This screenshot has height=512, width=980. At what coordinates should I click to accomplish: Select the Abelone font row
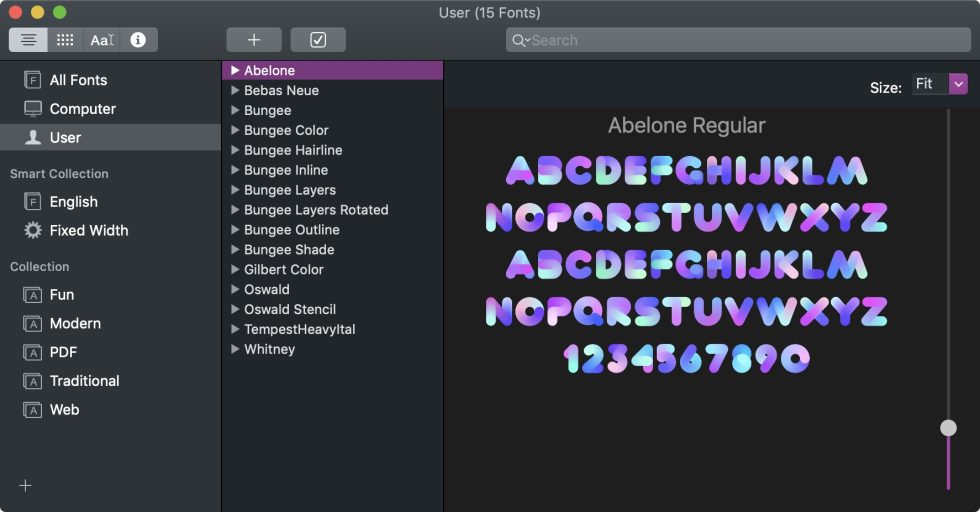coord(332,70)
